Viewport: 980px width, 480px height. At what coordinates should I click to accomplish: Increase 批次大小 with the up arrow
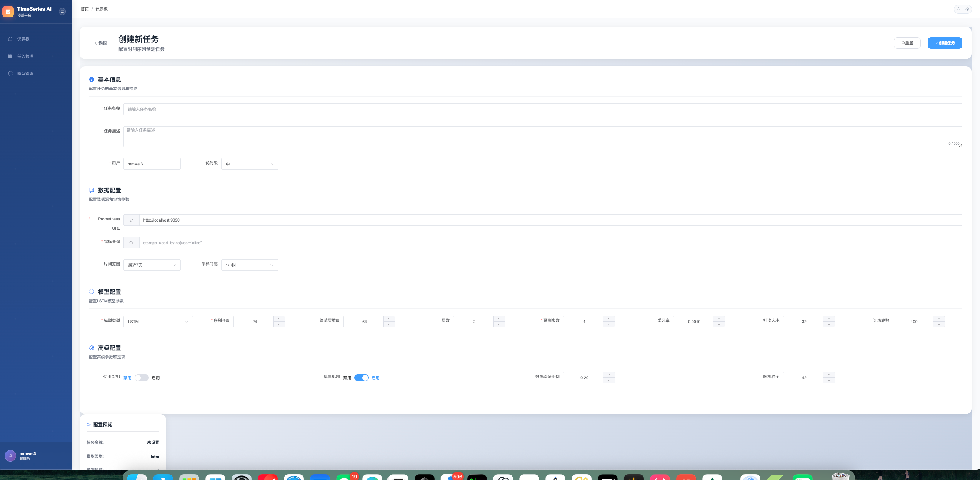(x=829, y=319)
